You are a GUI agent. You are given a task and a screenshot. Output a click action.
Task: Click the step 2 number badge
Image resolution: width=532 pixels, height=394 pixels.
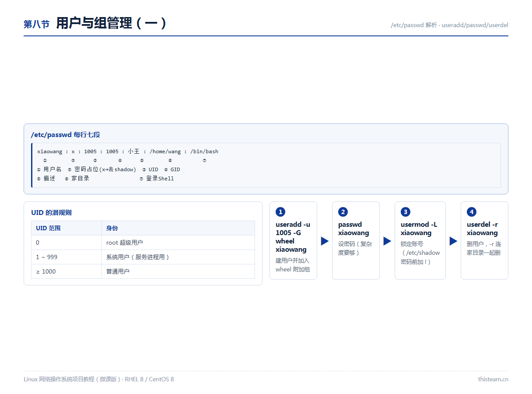[x=343, y=212]
